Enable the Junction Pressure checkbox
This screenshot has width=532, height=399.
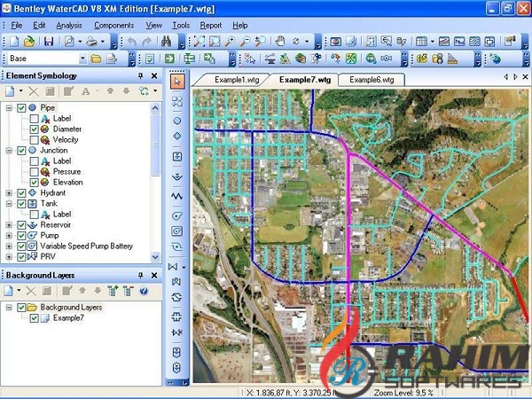(34, 172)
